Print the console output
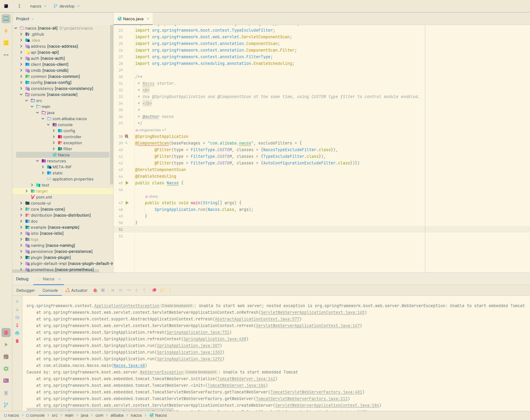530x420 pixels. pyautogui.click(x=17, y=333)
